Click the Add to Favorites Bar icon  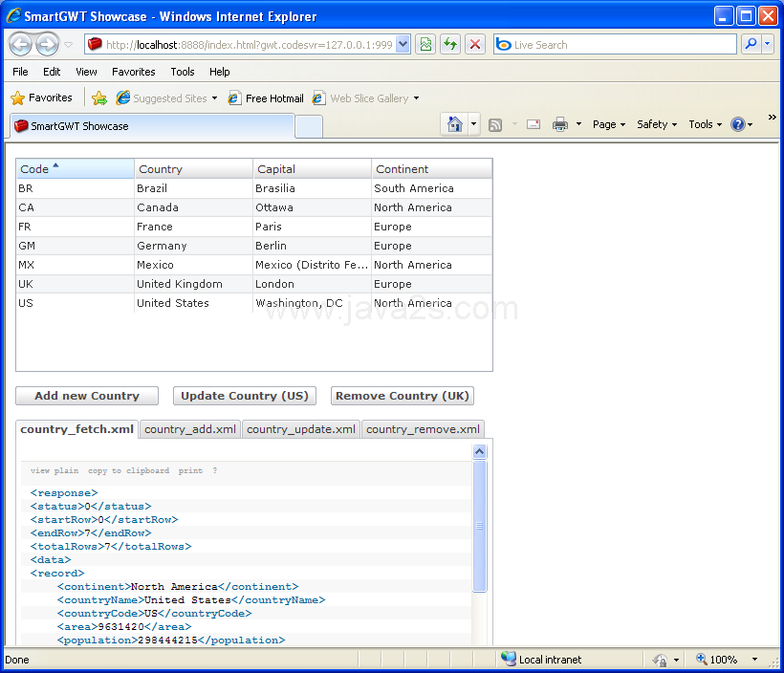coord(99,98)
